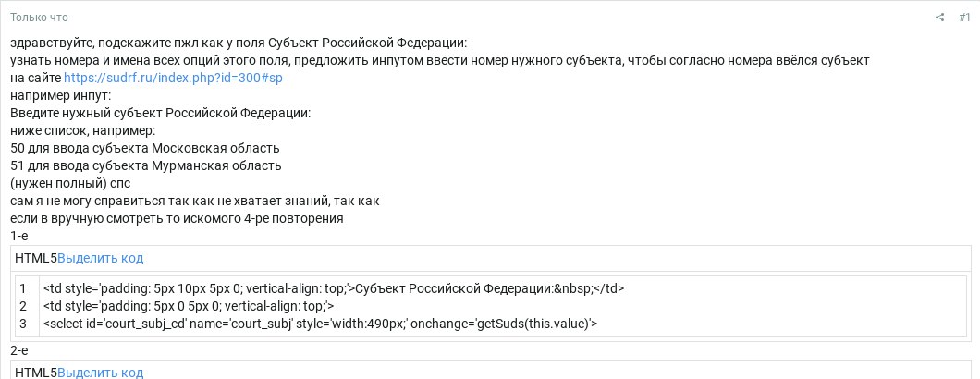
Task: Open the #1 post permalink
Action: click(x=964, y=18)
